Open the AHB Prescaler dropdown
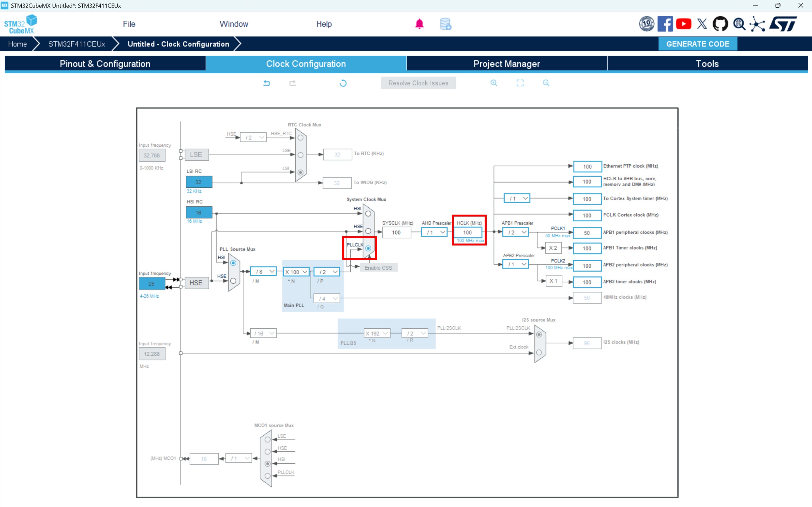The height and width of the screenshot is (507, 812). point(434,232)
